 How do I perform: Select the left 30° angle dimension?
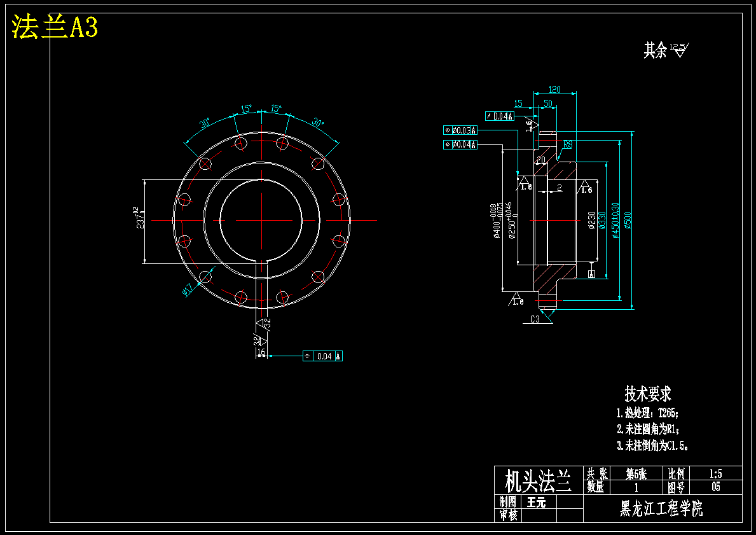pos(205,123)
